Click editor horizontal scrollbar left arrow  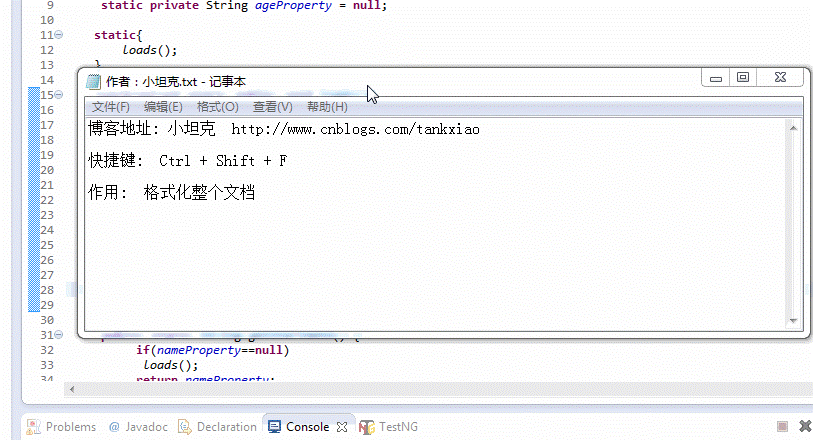pyautogui.click(x=72, y=389)
